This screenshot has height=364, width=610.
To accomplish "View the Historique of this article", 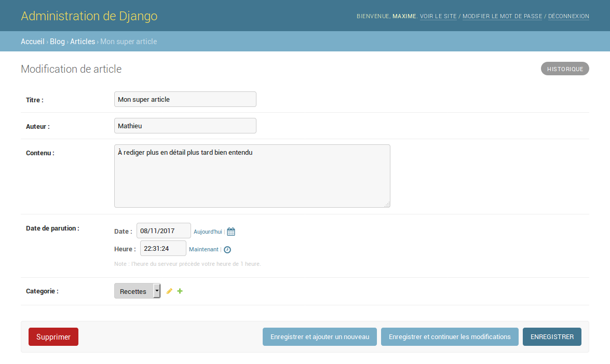I will (x=565, y=69).
